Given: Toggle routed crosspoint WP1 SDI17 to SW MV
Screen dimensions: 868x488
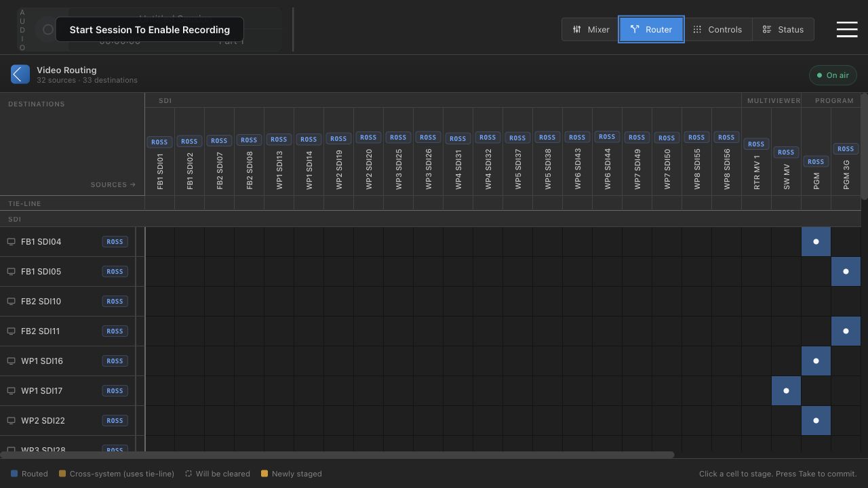Looking at the screenshot, I should [786, 391].
